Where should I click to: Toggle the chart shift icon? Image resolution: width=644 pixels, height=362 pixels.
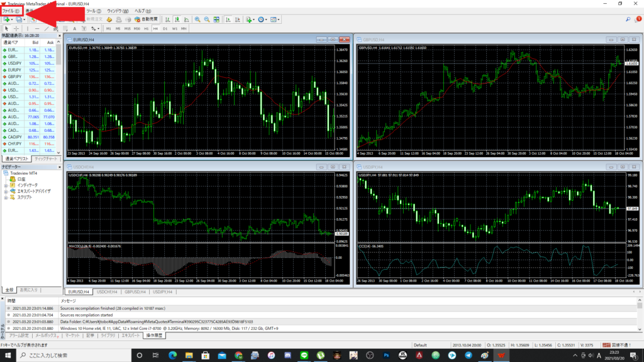(x=237, y=19)
